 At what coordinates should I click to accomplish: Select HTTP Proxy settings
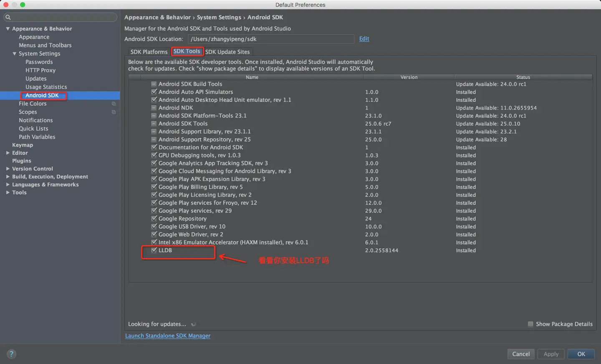pos(40,70)
